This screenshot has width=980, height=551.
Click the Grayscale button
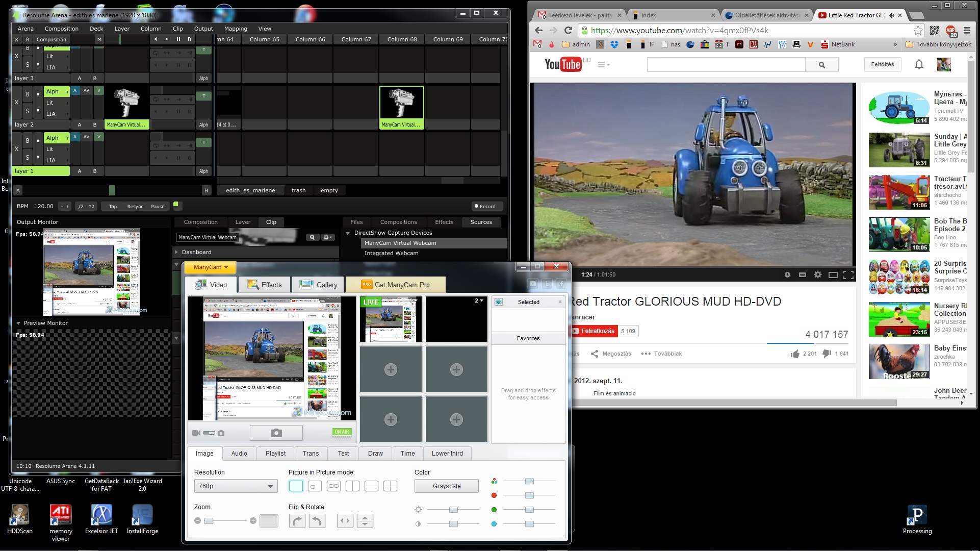[446, 486]
